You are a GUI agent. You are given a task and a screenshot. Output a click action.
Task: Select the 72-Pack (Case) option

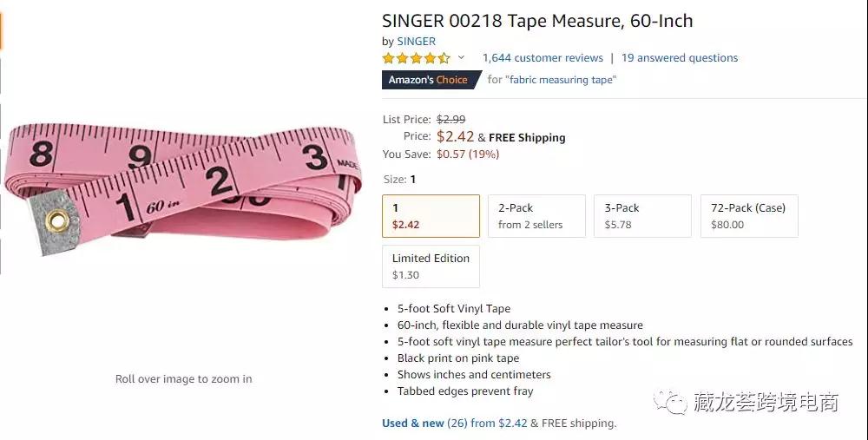(x=748, y=216)
